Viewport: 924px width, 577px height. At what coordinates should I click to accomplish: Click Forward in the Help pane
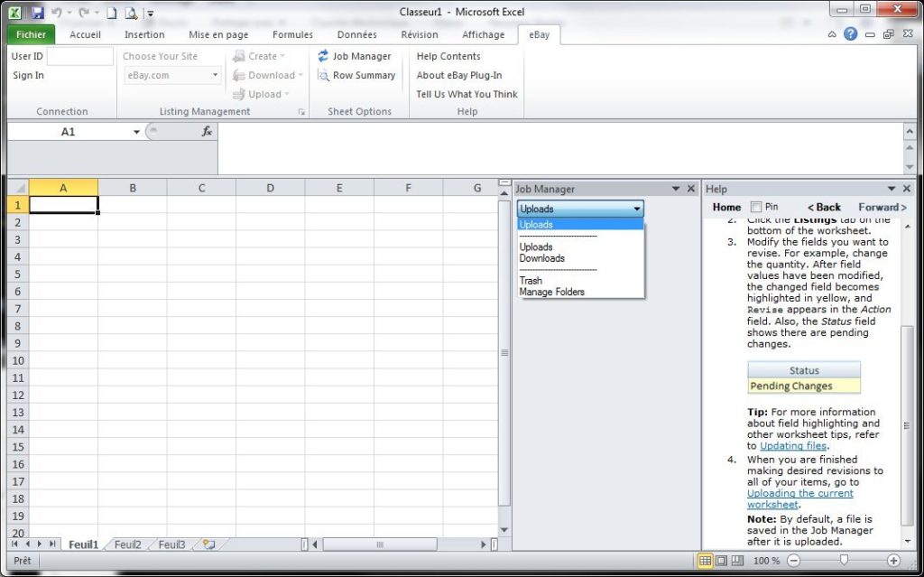tap(882, 207)
